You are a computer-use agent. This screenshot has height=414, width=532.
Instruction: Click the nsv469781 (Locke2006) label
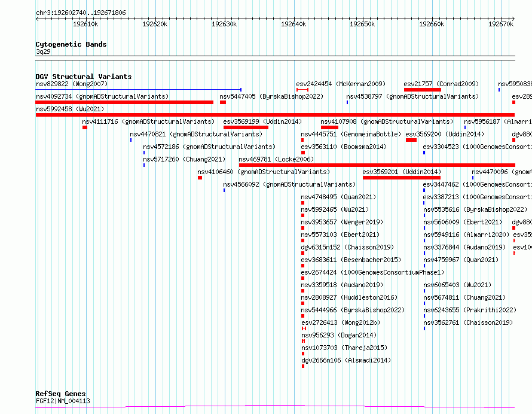pyautogui.click(x=276, y=159)
